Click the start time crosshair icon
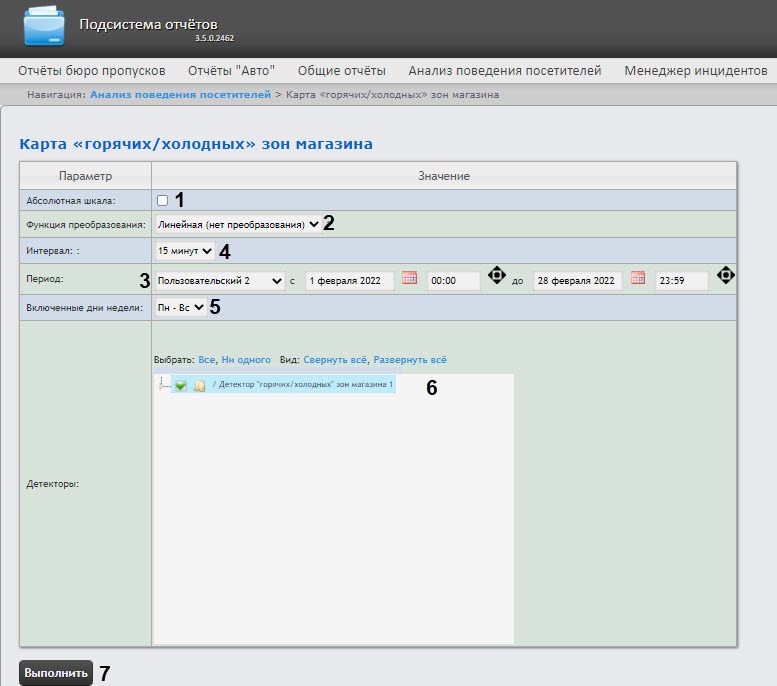This screenshot has height=686, width=777. 496,275
